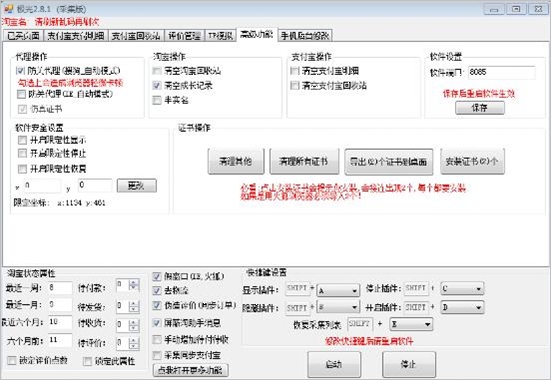The image size is (551, 380).
Task: Open the 高级功能 tab
Action: click(257, 34)
